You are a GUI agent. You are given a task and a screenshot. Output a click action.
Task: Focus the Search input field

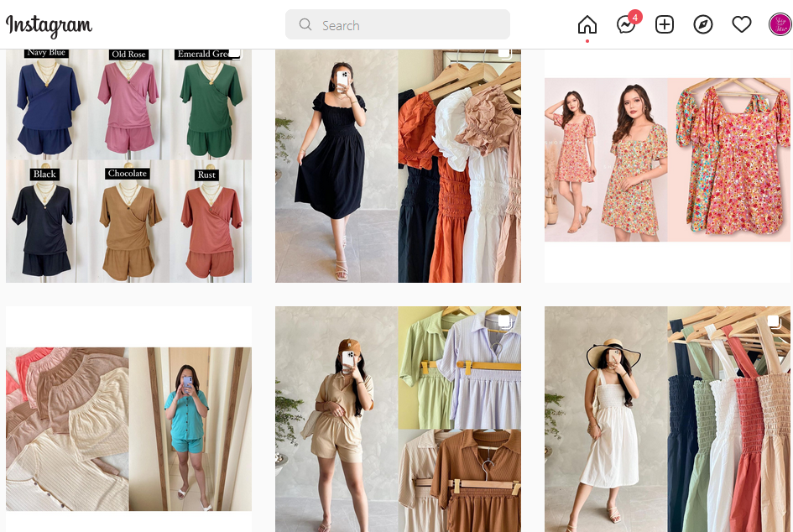click(398, 24)
